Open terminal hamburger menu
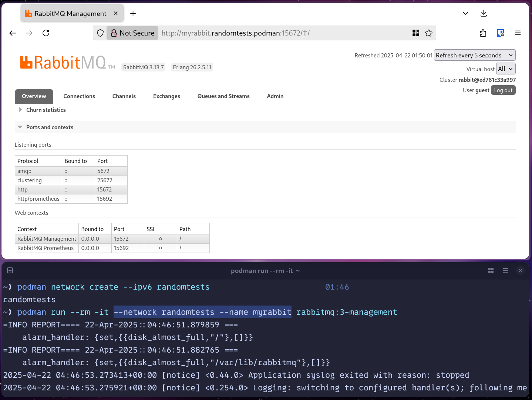The height and width of the screenshot is (400, 532). click(x=506, y=270)
